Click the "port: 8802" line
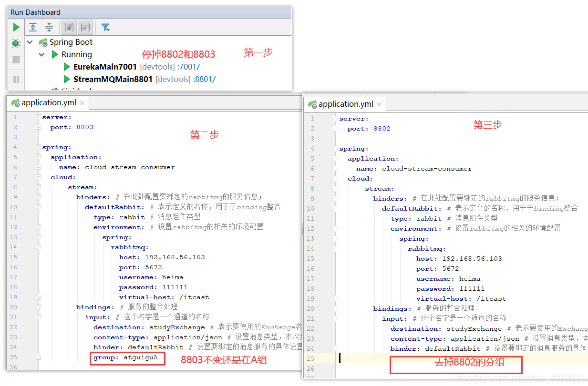This screenshot has width=588, height=386. tap(369, 129)
